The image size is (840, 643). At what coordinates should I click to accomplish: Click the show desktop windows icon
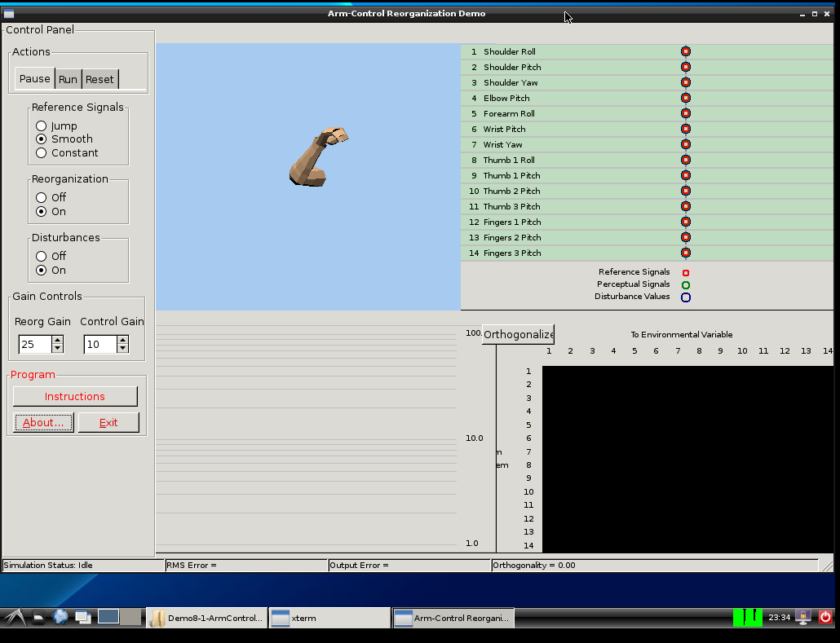coord(82,617)
